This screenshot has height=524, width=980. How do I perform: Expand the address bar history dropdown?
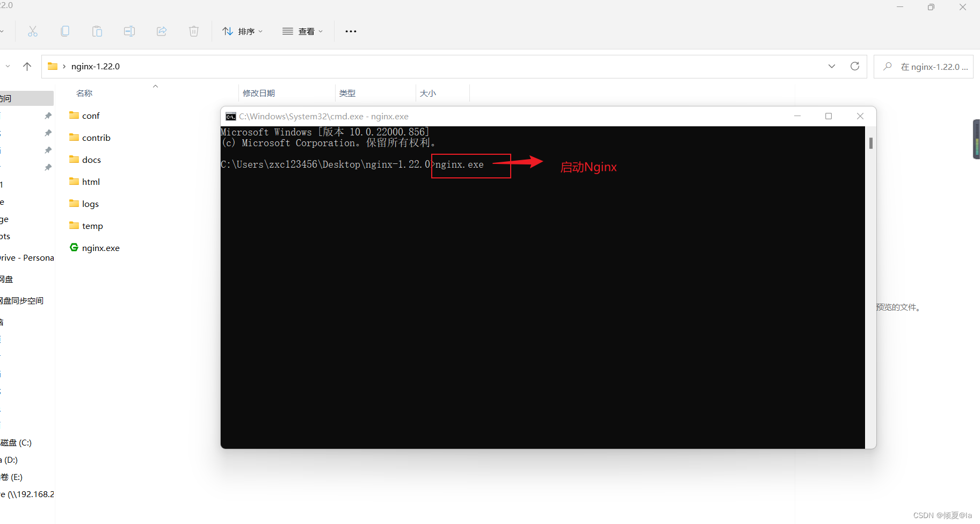tap(832, 66)
